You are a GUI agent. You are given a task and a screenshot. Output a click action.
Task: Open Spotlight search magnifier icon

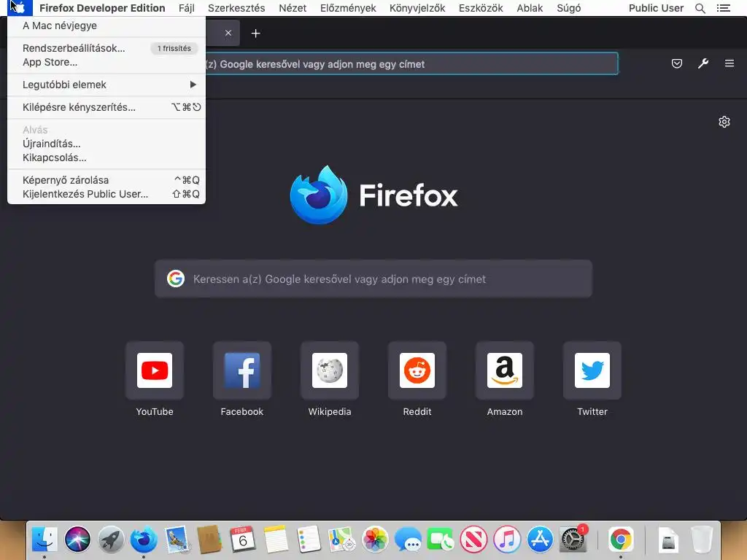700,8
